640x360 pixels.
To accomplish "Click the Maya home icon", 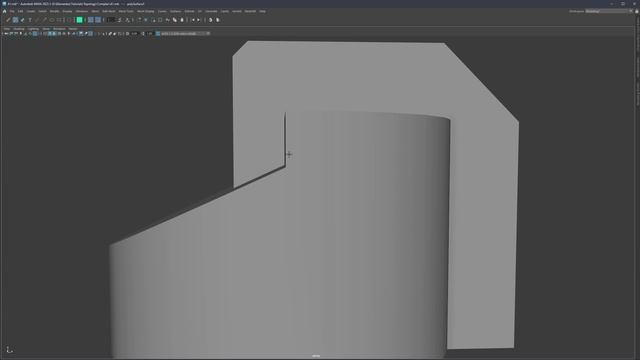I will click(4, 11).
